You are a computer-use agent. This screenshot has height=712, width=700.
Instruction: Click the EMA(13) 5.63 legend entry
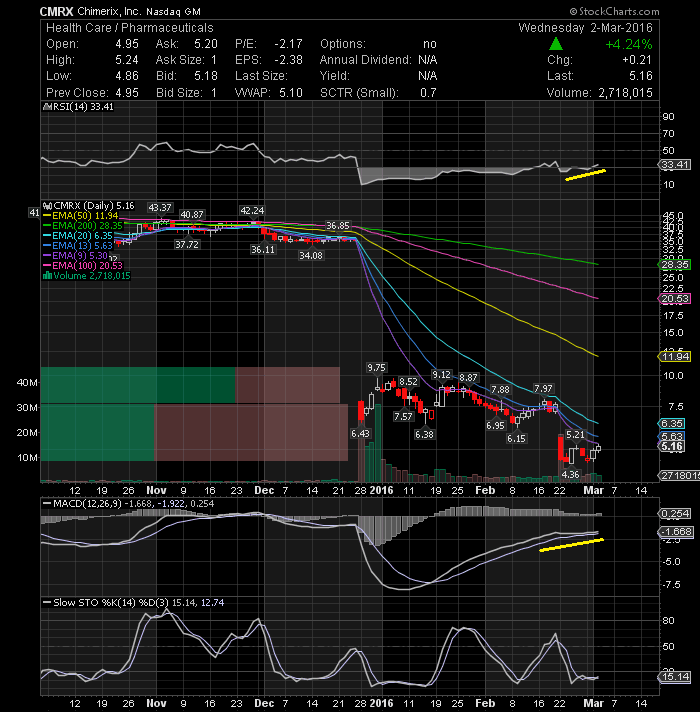point(82,246)
